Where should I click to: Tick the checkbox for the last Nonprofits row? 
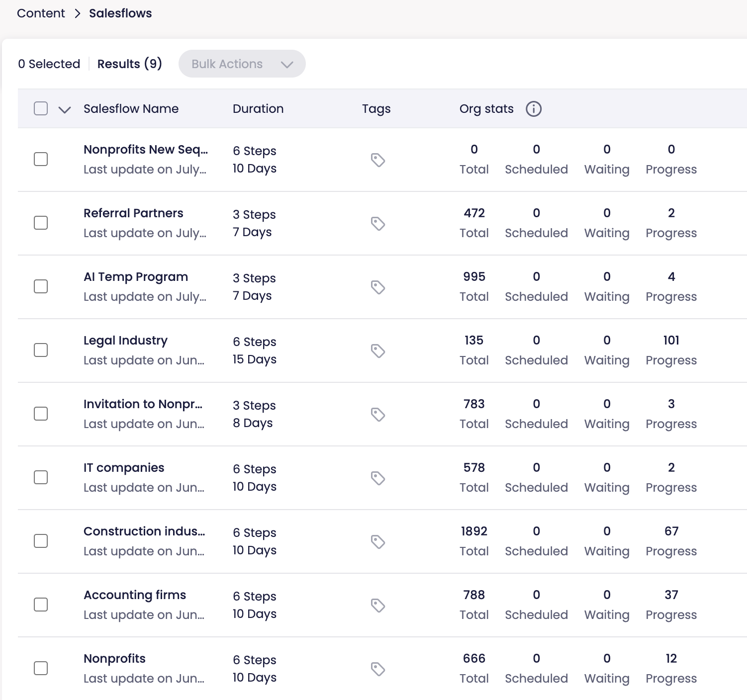click(41, 668)
